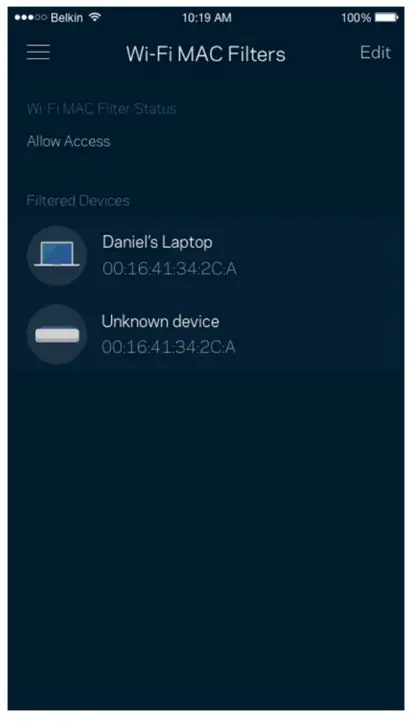
Task: Tap the Filtered Devices section heading
Action: coord(78,201)
